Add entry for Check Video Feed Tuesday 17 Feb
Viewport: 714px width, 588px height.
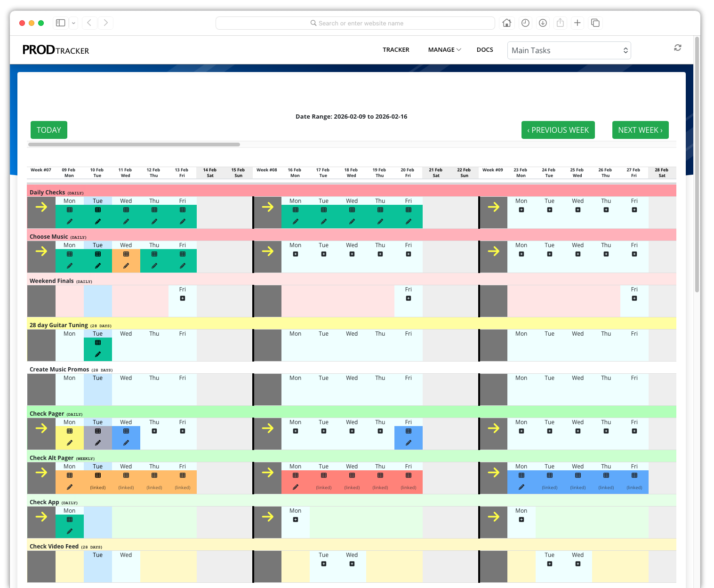tap(324, 564)
